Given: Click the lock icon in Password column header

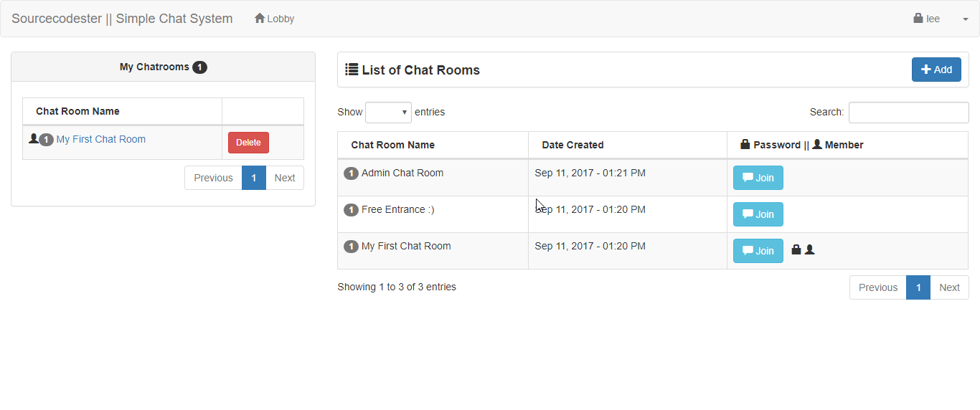Looking at the screenshot, I should (x=745, y=145).
